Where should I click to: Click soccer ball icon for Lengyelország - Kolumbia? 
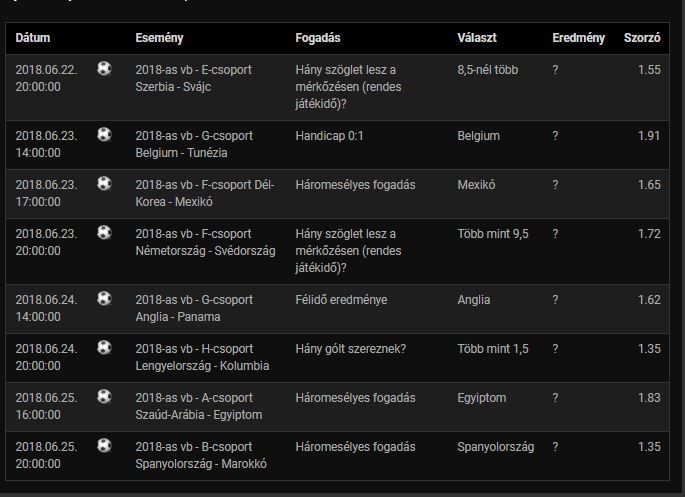[105, 347]
